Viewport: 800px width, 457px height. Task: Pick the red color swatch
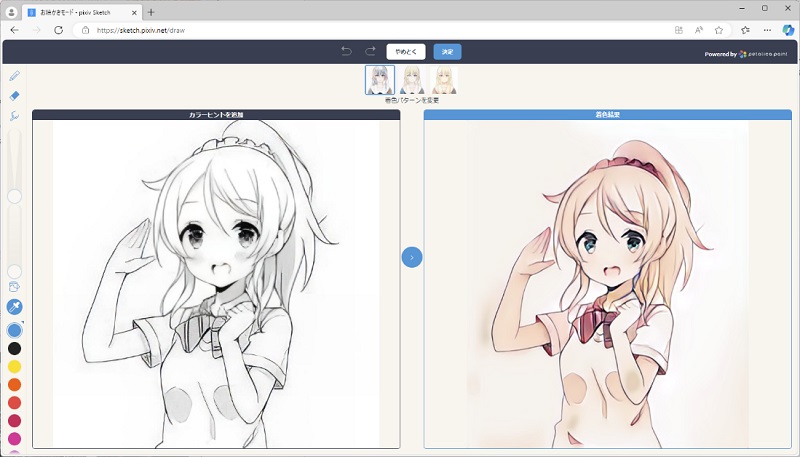14,402
